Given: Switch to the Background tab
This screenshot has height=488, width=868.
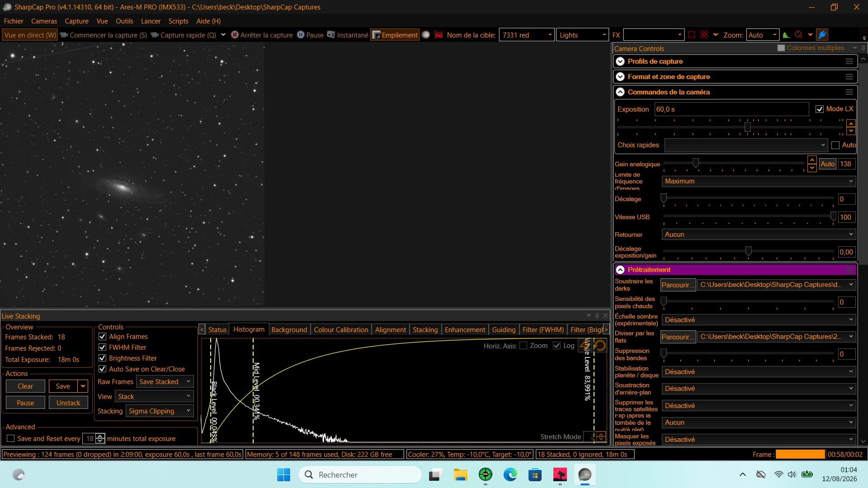Looking at the screenshot, I should point(289,329).
